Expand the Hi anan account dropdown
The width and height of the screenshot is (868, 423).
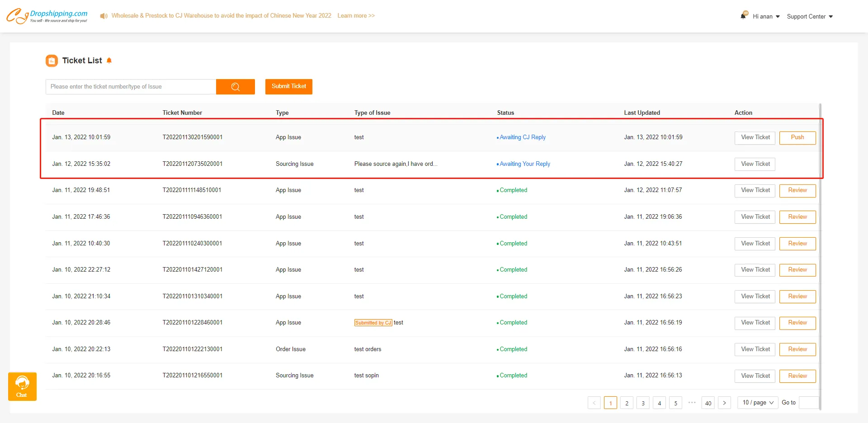click(766, 16)
